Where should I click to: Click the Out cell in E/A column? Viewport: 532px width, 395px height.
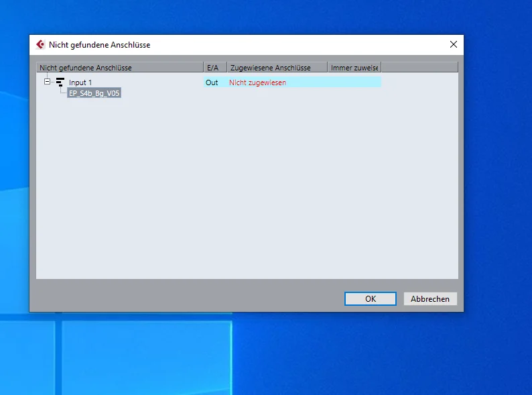click(212, 82)
